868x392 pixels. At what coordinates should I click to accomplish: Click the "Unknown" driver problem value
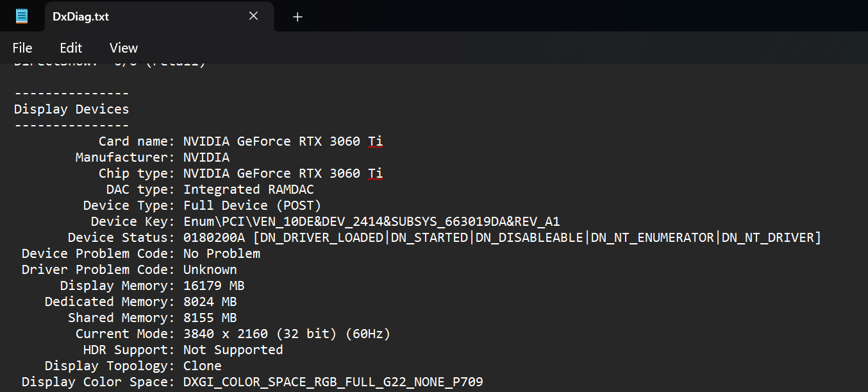click(210, 269)
